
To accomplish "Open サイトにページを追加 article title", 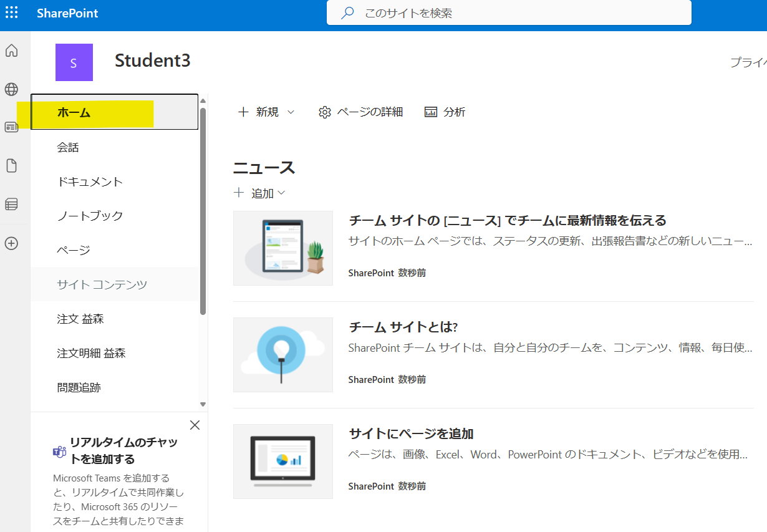I will click(x=411, y=433).
